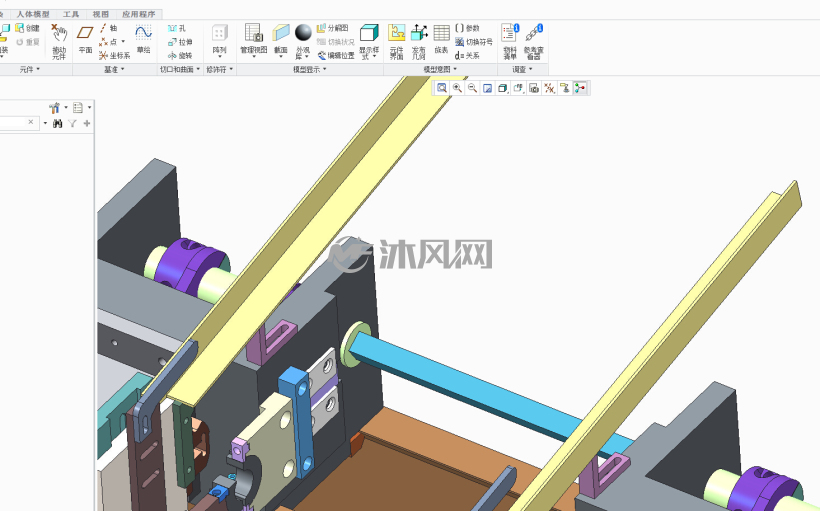The width and height of the screenshot is (820, 511).
Task: Click the Zoom In magnifier
Action: pyautogui.click(x=457, y=88)
